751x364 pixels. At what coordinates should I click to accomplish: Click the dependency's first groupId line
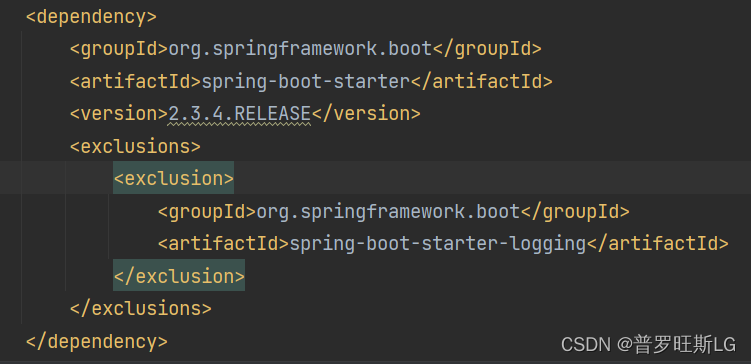click(x=306, y=49)
